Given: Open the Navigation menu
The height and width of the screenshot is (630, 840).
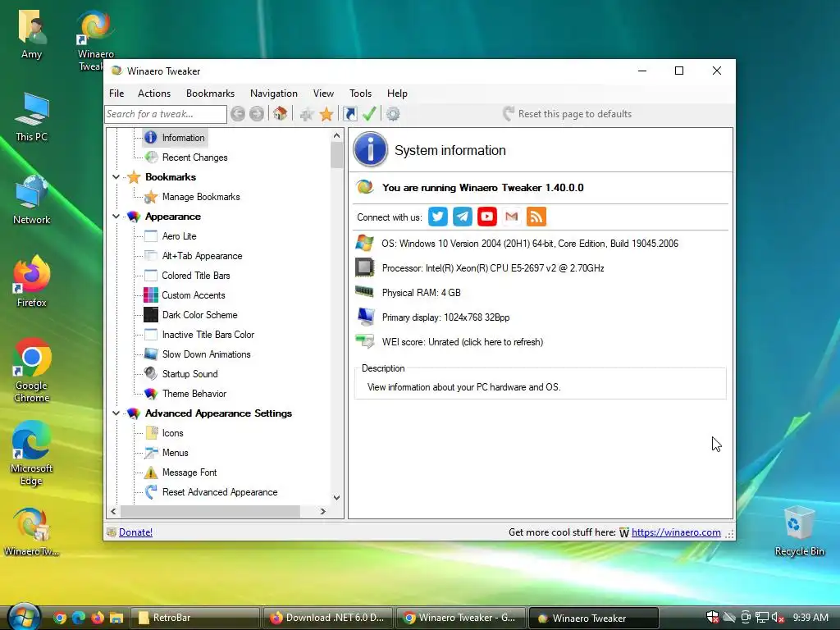Looking at the screenshot, I should (274, 94).
